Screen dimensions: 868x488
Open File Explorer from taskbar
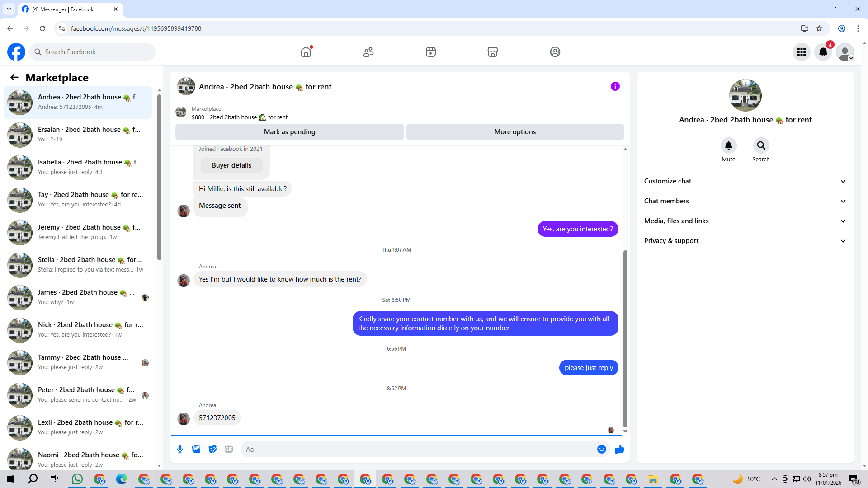click(653, 479)
